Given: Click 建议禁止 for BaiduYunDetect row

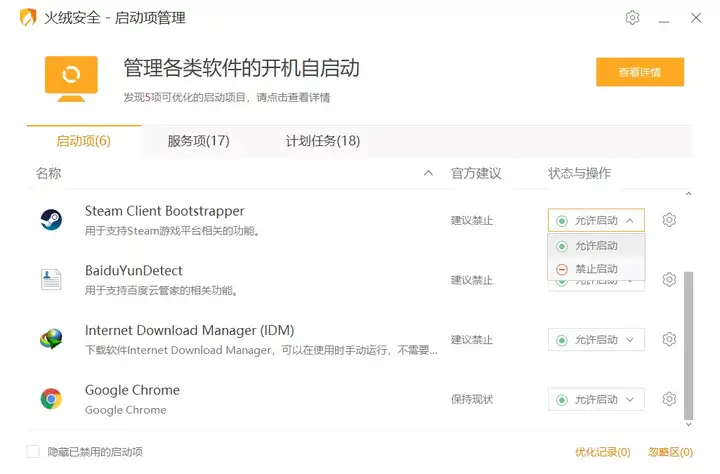Looking at the screenshot, I should (472, 280).
